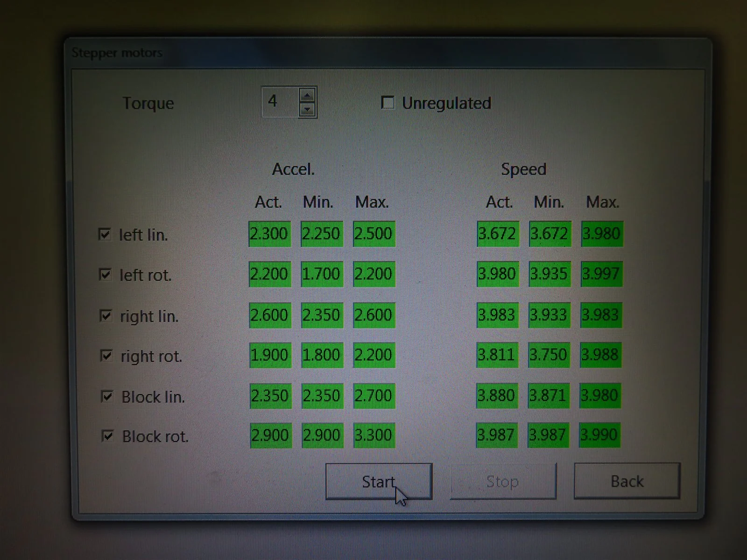
Task: Select right lin. Accel Min. value 2.350
Action: [x=322, y=315]
